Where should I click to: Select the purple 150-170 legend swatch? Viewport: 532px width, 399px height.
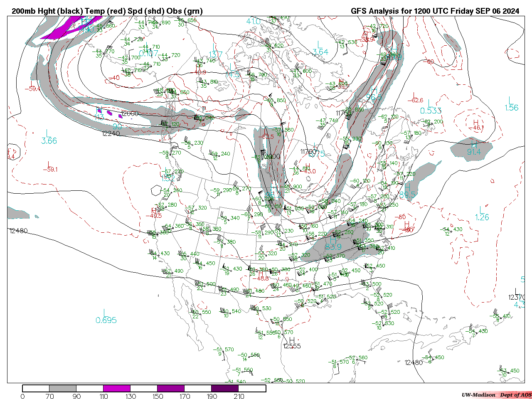point(171,388)
